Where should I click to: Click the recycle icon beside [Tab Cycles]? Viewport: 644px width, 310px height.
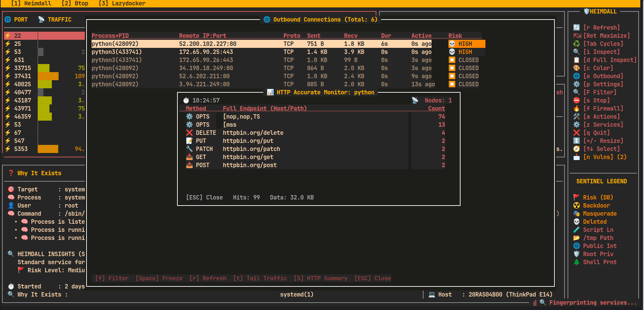pyautogui.click(x=577, y=44)
